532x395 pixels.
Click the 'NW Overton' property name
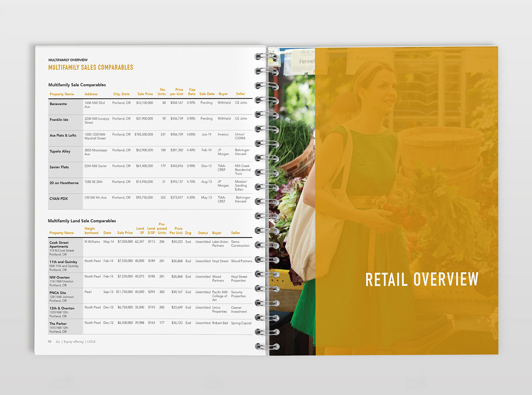click(60, 278)
